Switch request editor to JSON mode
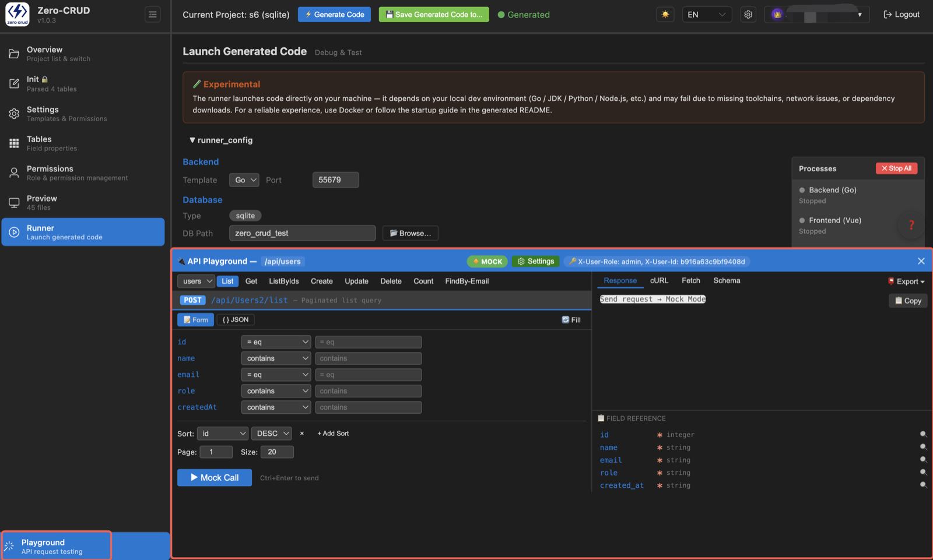This screenshot has width=933, height=560. [236, 319]
